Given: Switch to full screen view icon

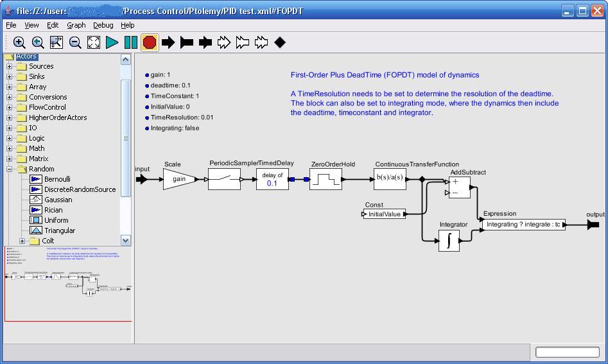Looking at the screenshot, I should 94,42.
